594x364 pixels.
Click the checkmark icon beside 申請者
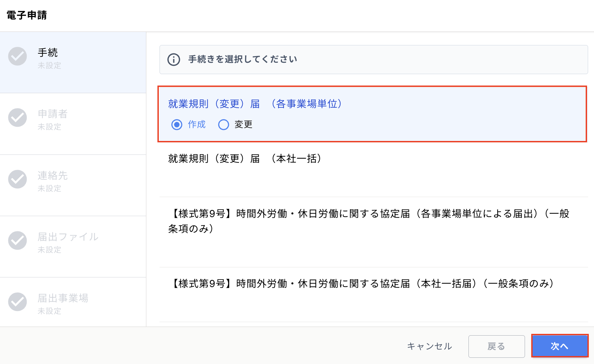pyautogui.click(x=18, y=117)
